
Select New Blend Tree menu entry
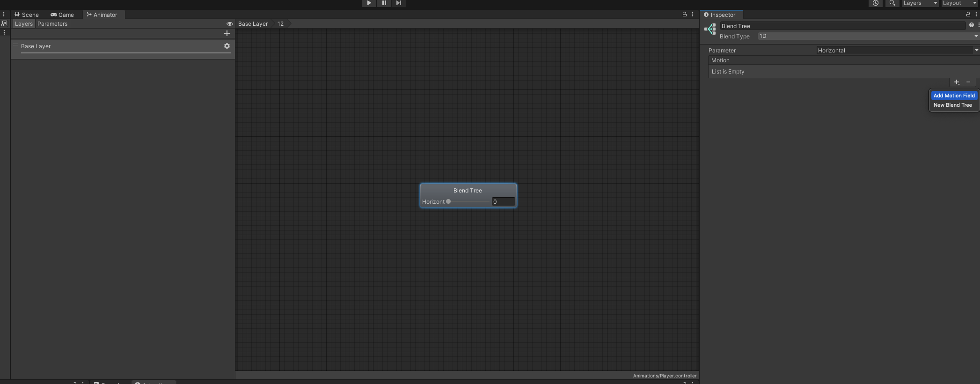(952, 105)
